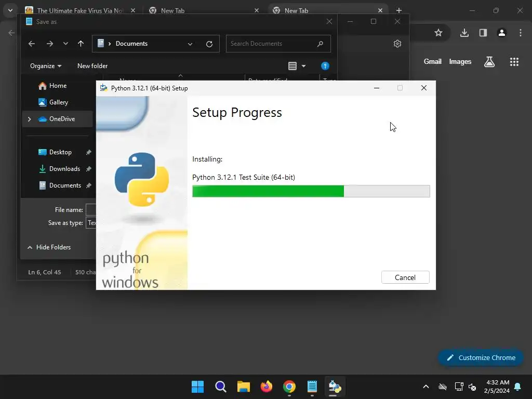Expand Documents address bar dropdown
This screenshot has height=399, width=532.
click(190, 44)
